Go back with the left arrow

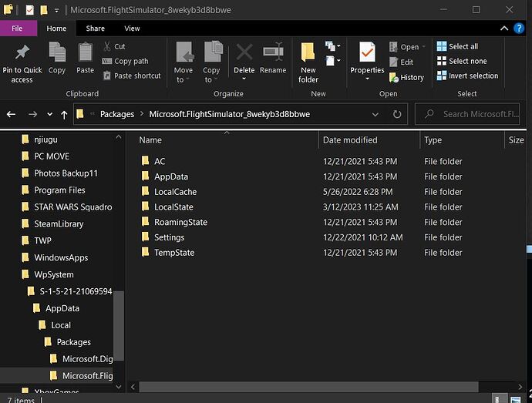(12, 114)
